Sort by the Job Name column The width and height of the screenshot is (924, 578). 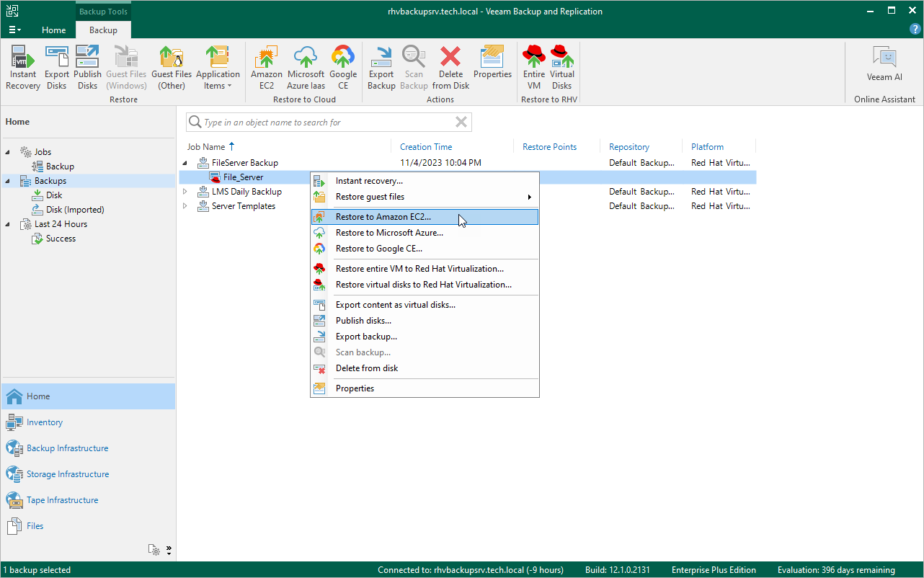pos(206,147)
